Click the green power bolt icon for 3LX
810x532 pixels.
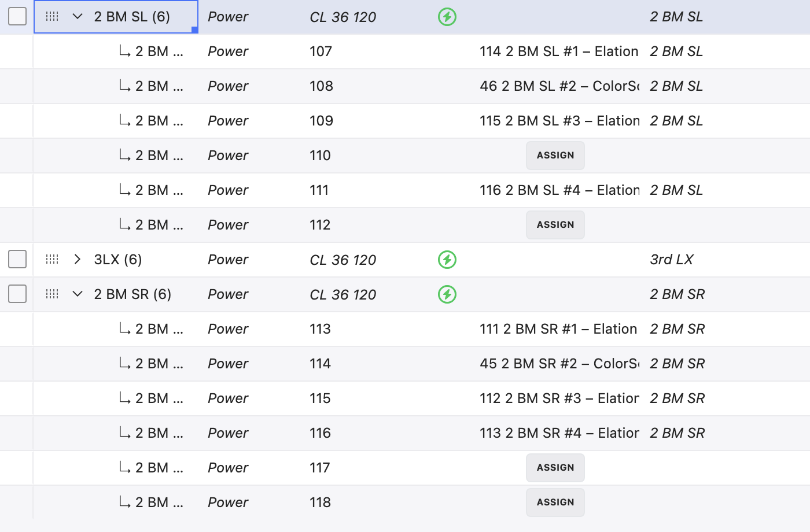click(447, 260)
